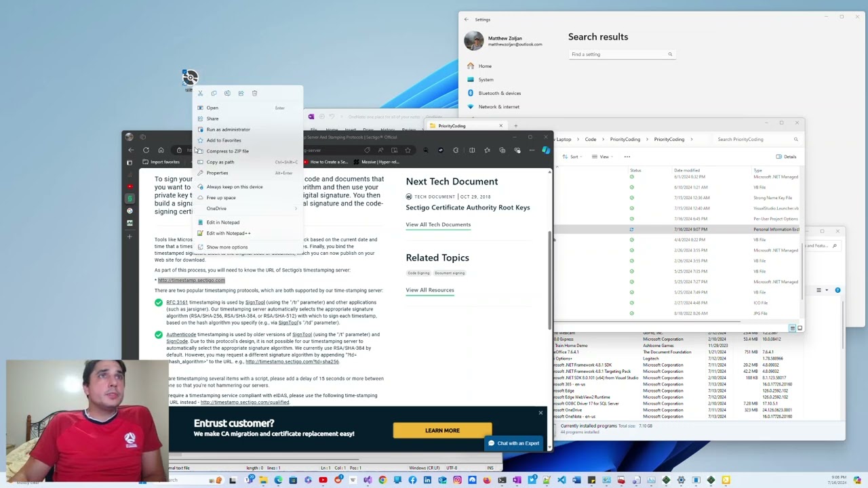
Task: Go to Home in Settings sidebar
Action: [x=485, y=66]
